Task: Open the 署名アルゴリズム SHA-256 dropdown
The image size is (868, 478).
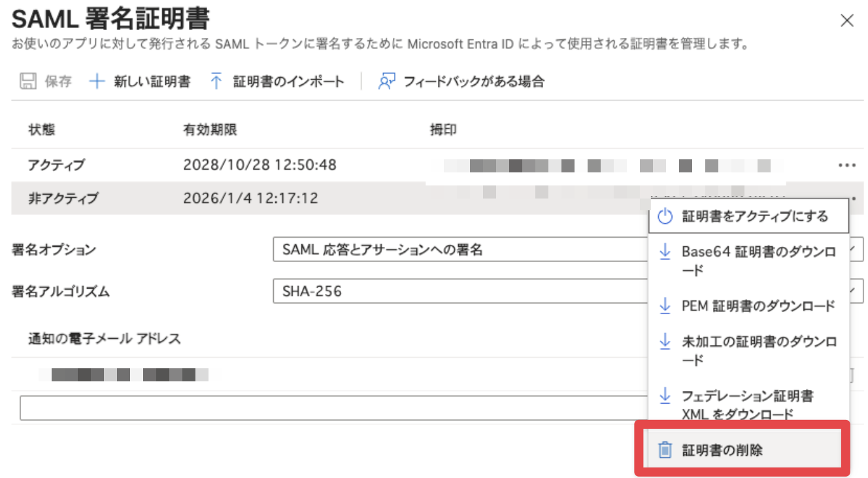Action: [x=458, y=291]
